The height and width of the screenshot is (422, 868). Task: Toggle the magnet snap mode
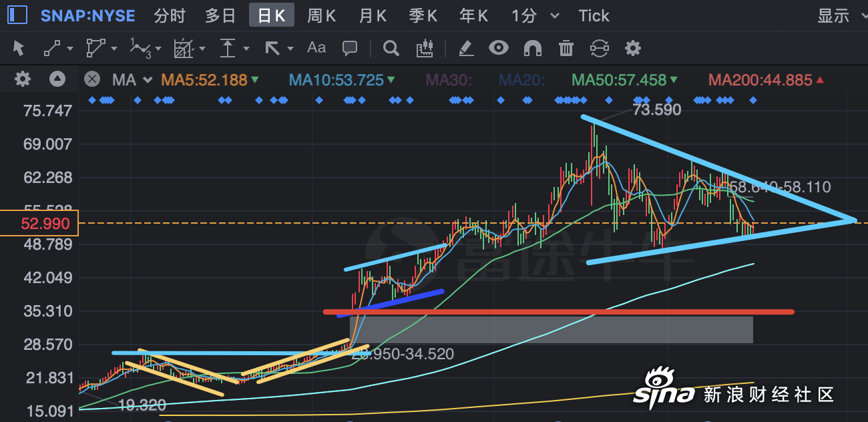[532, 48]
